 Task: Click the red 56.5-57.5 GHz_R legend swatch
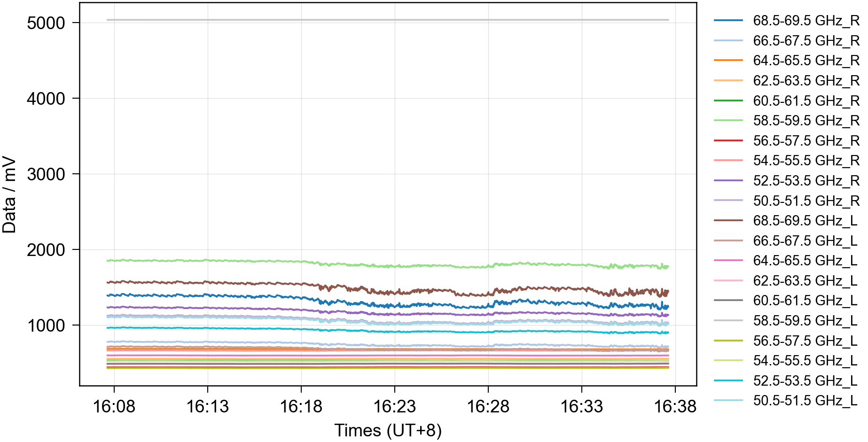click(x=728, y=140)
